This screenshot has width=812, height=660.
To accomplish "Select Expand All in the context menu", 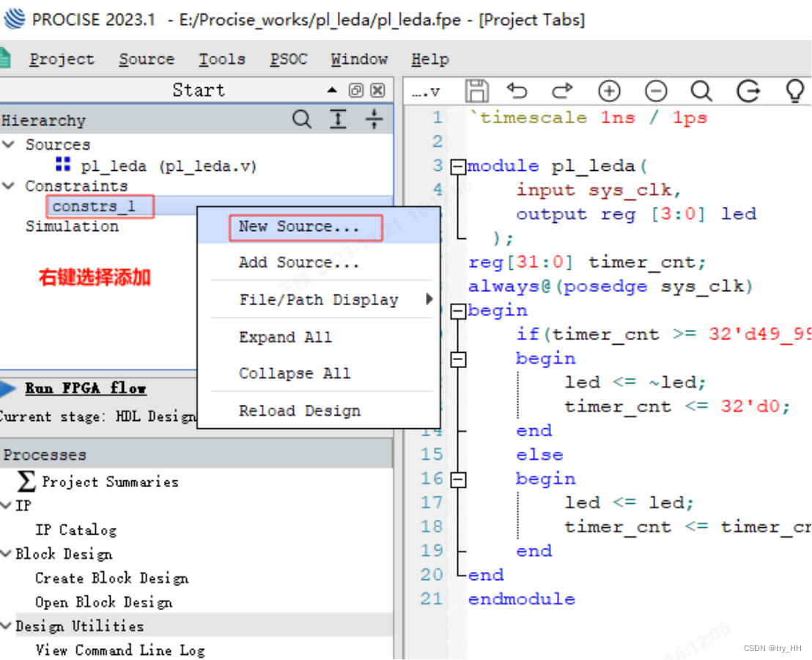I will (319, 337).
